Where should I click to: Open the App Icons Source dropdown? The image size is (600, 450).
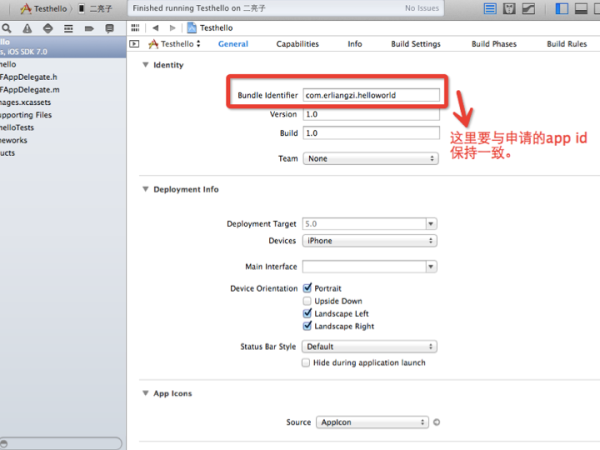pyautogui.click(x=372, y=422)
